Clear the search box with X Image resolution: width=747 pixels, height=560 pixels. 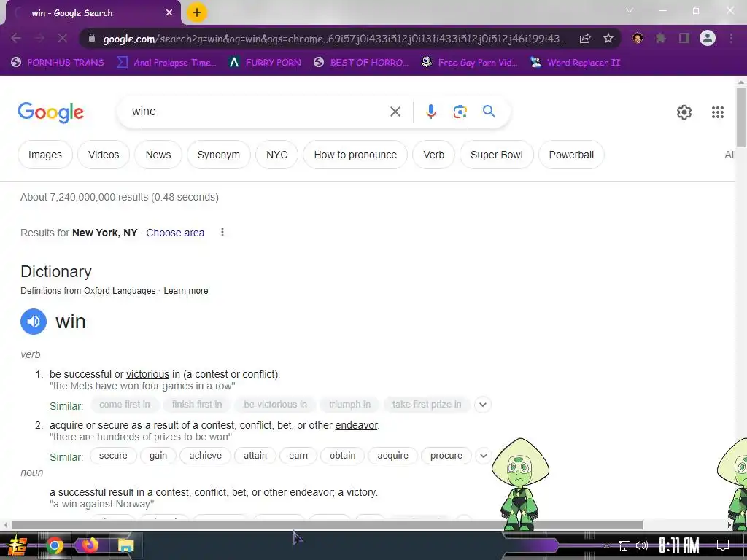coord(395,112)
